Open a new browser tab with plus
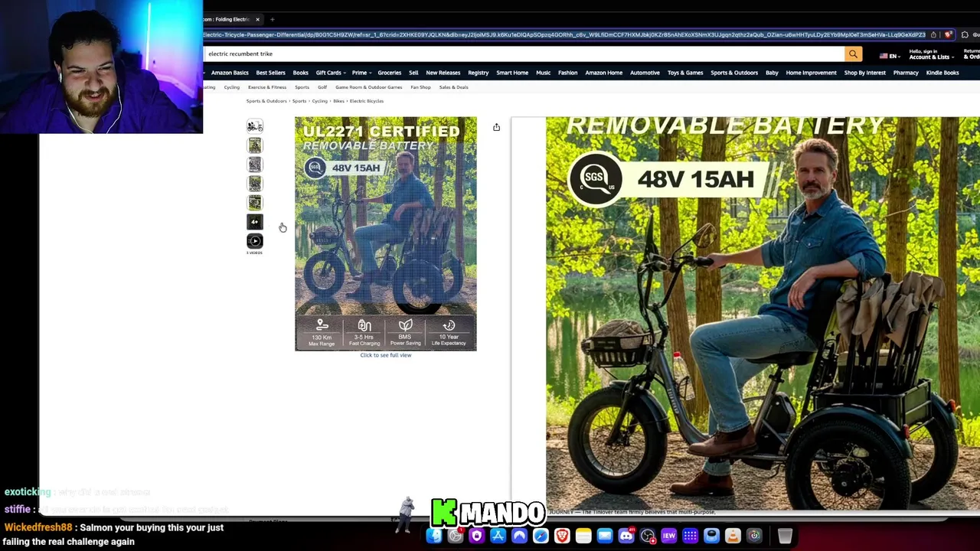The image size is (980, 551). (272, 19)
